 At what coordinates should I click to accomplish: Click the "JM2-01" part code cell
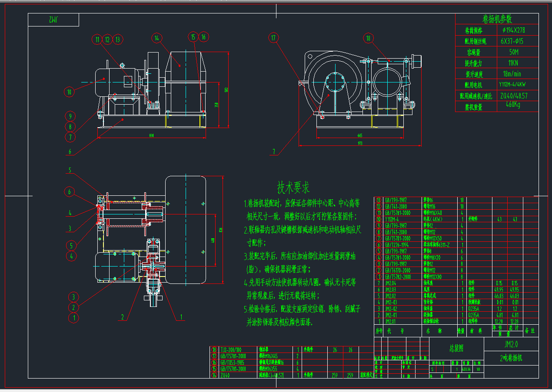pyautogui.click(x=391, y=315)
